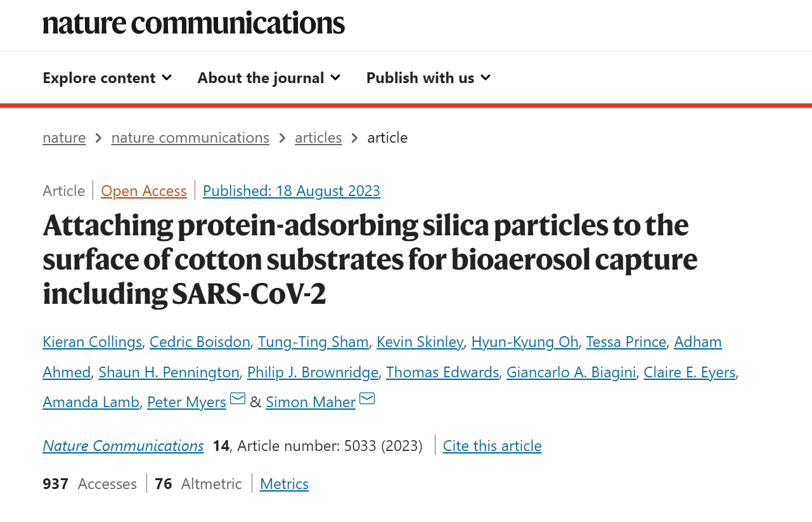812x522 pixels.
Task: Click the nature communications logo
Action: click(x=193, y=23)
